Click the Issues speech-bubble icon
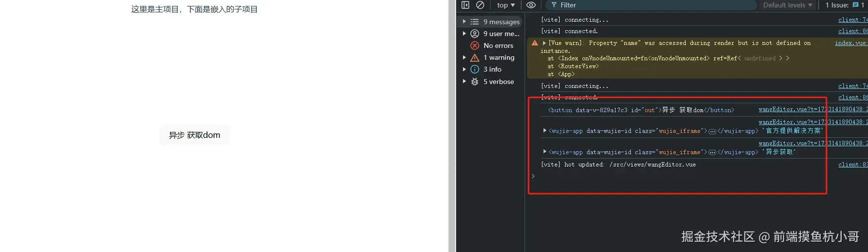The image size is (868, 252). 856,5
